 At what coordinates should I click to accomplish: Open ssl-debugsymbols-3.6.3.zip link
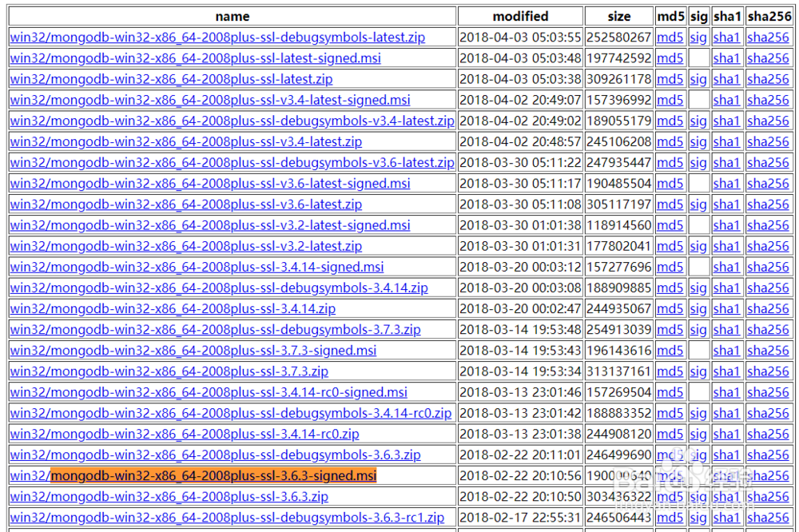215,455
